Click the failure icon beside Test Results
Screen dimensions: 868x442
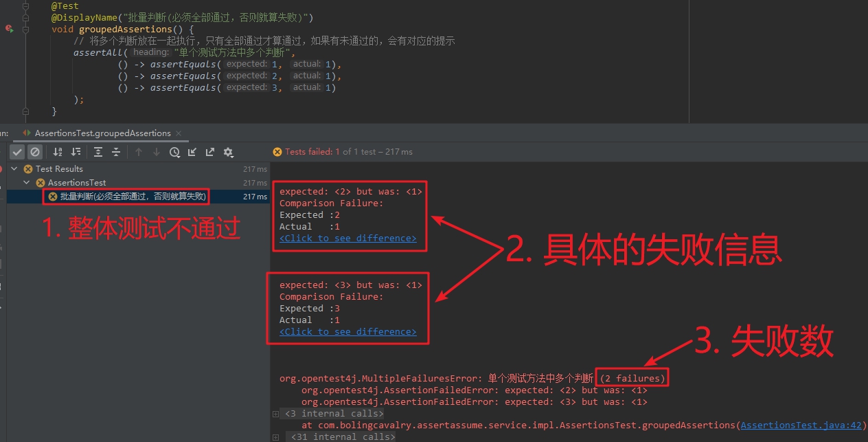tap(28, 168)
